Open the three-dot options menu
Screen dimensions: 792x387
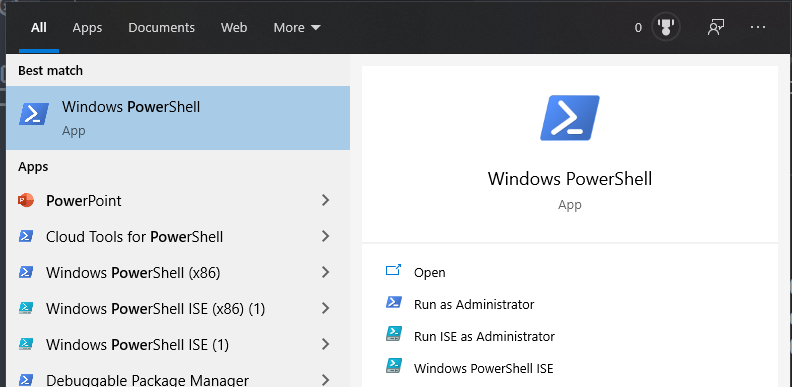(x=758, y=27)
